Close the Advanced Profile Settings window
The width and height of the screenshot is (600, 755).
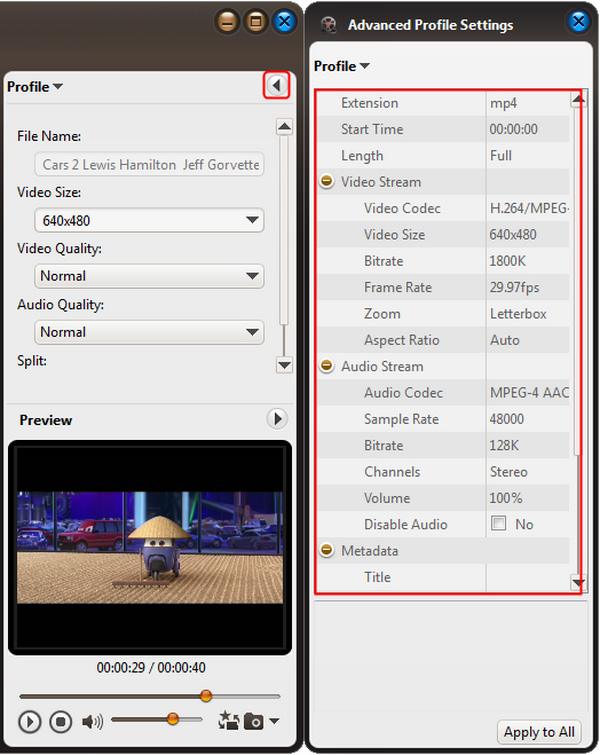pyautogui.click(x=578, y=21)
